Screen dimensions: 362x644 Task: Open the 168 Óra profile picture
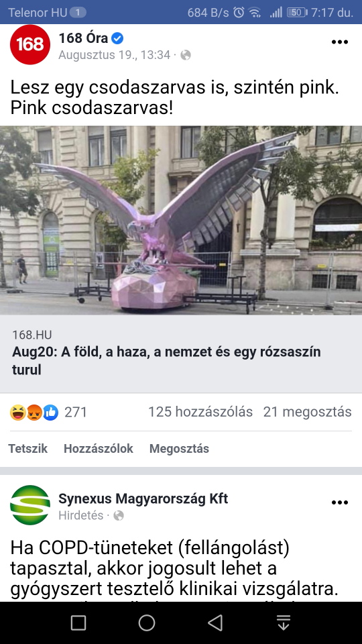[30, 44]
